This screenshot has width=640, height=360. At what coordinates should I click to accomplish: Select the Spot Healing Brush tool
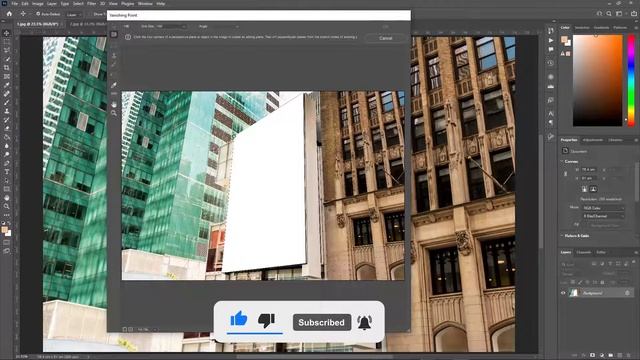[x=7, y=94]
